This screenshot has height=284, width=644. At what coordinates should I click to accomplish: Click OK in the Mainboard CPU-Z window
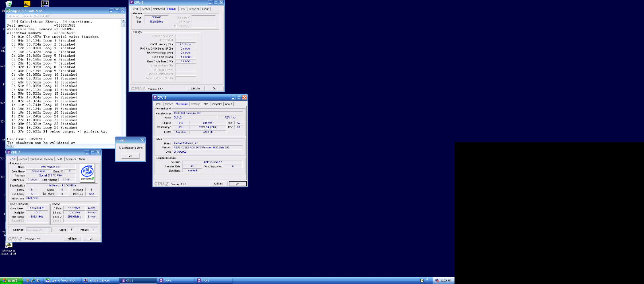[237, 184]
